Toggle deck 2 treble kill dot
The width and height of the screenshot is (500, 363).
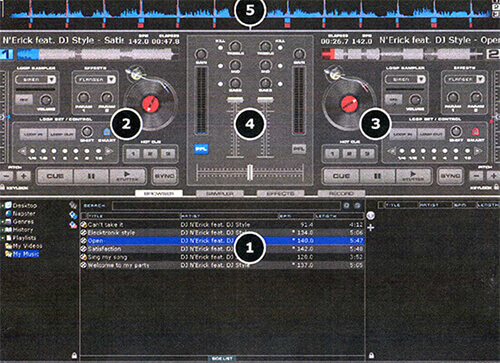281,48
